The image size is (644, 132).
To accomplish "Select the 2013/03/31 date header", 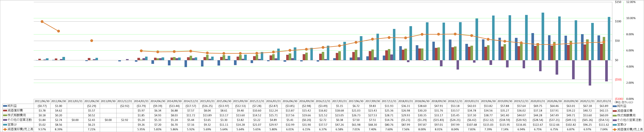I will pos(75,101).
